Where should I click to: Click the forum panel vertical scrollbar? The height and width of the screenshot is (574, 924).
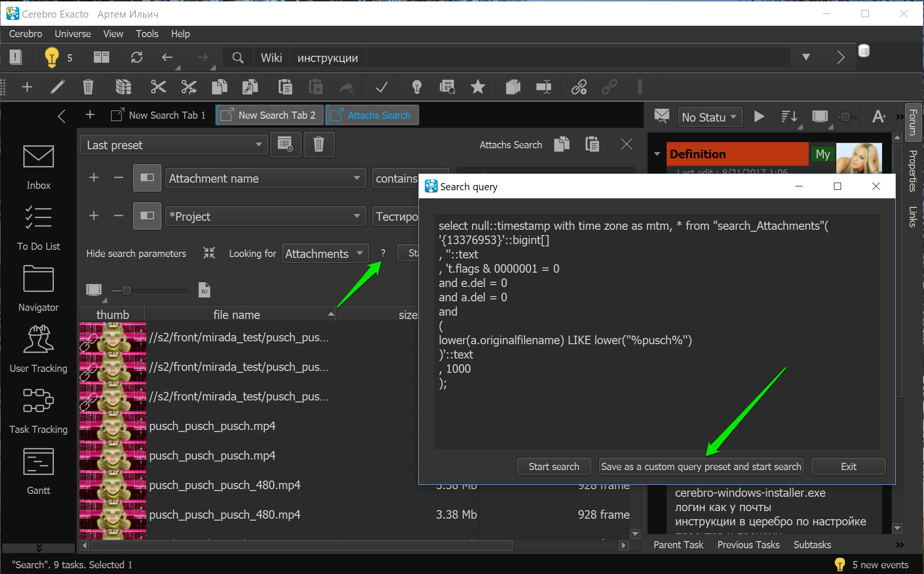[897, 334]
